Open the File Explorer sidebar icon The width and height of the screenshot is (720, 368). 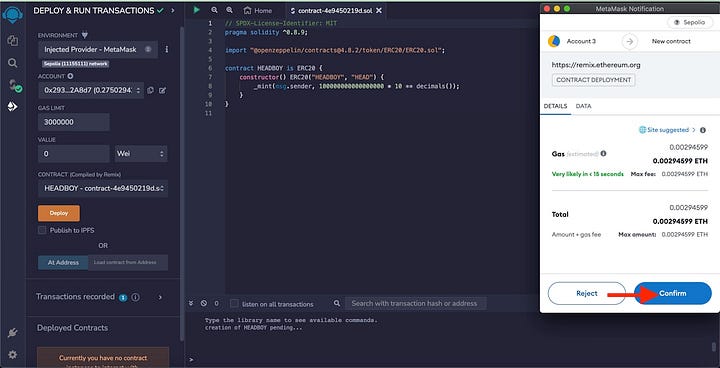coord(12,41)
